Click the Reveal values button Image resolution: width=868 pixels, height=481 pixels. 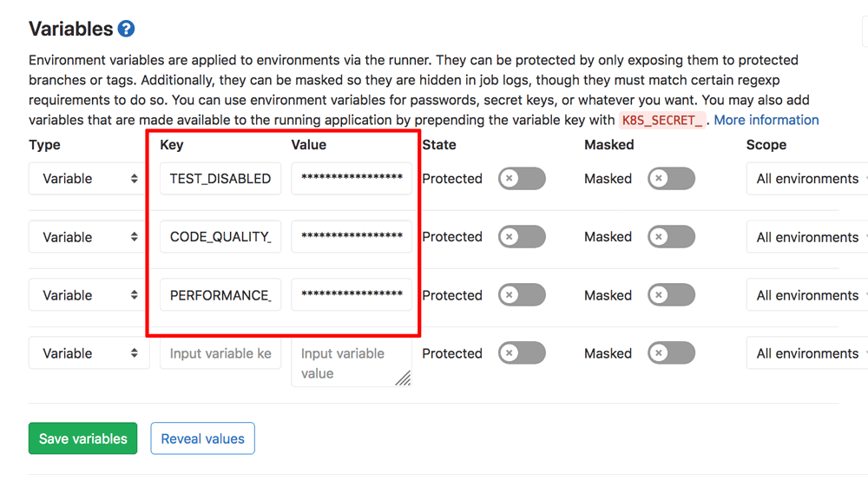[202, 438]
